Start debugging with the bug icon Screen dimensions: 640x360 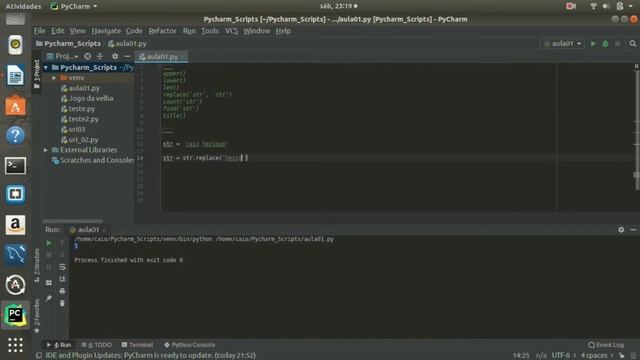pyautogui.click(x=605, y=44)
